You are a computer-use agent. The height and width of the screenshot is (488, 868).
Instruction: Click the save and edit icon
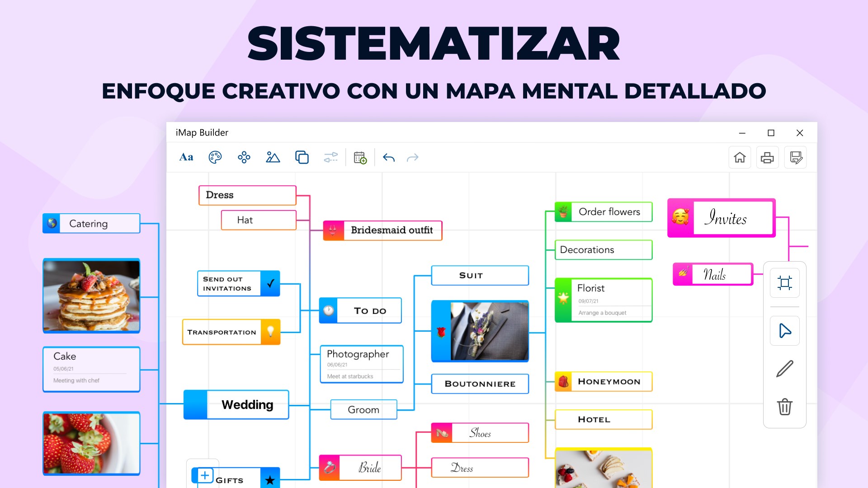(796, 158)
